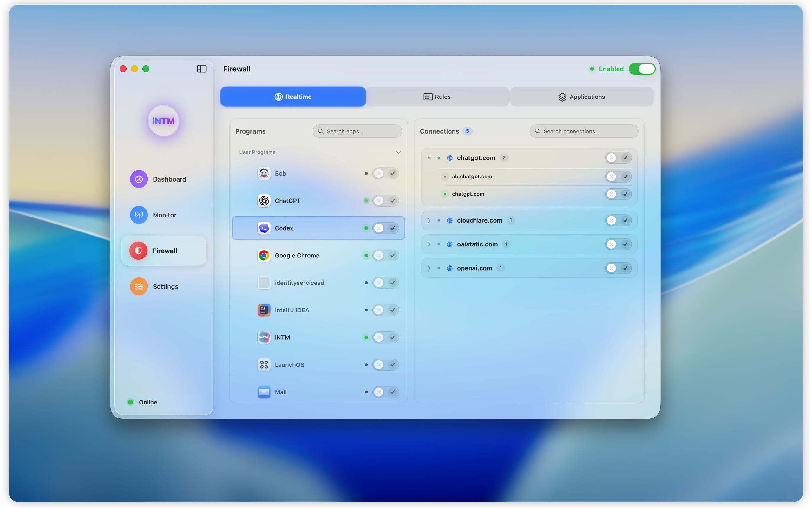Click the 5 connections count badge
Screen dimensions: 812x508
(468, 131)
